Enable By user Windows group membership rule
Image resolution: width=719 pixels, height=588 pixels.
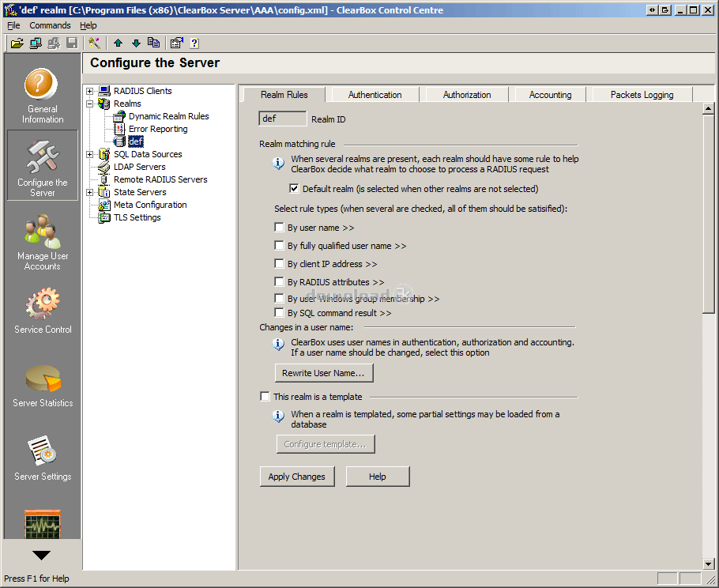click(x=279, y=298)
